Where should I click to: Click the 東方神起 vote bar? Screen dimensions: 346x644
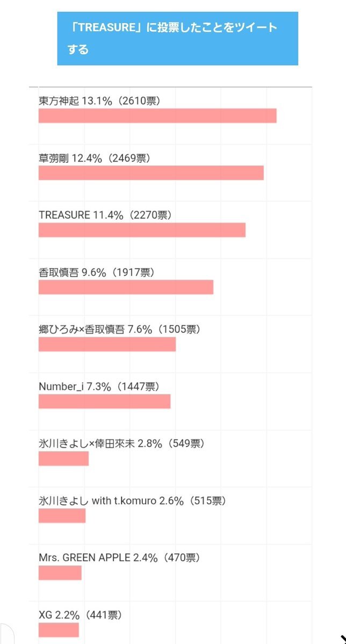(157, 116)
